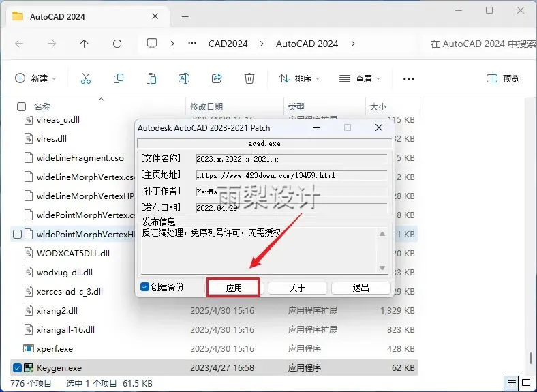Select the xirangall-16.dll file
537x392 pixels.
pos(65,330)
